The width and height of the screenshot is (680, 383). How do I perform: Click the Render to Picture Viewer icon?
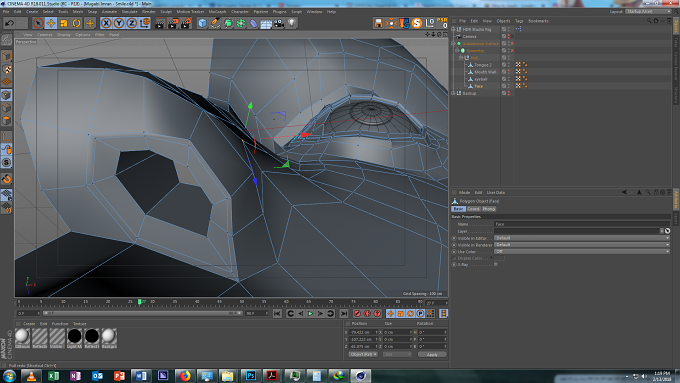pyautogui.click(x=173, y=23)
